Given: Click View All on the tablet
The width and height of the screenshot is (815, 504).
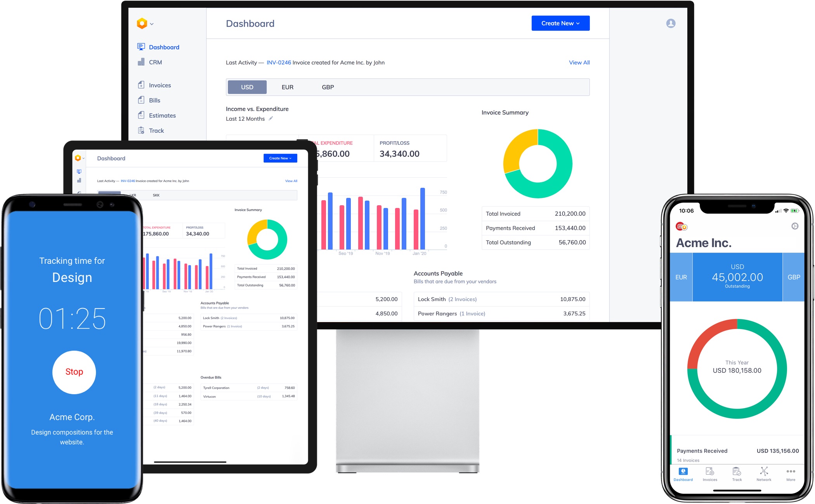Looking at the screenshot, I should (291, 181).
